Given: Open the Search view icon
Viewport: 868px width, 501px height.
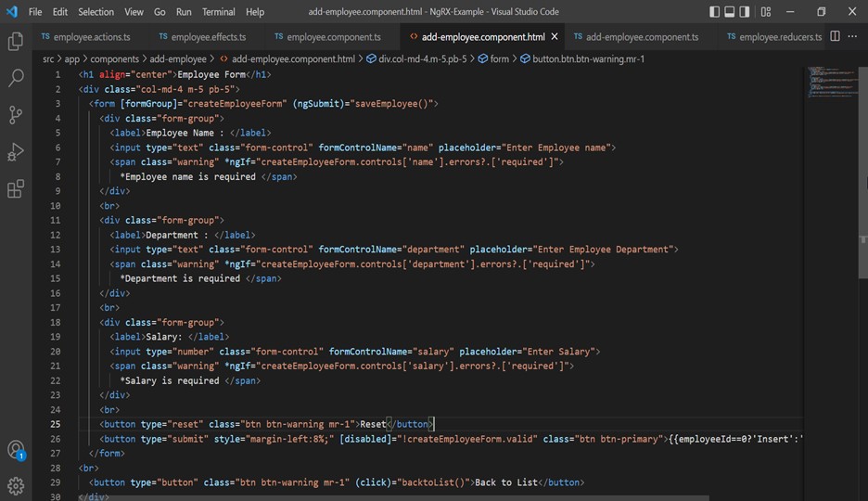Looking at the screenshot, I should pyautogui.click(x=16, y=79).
